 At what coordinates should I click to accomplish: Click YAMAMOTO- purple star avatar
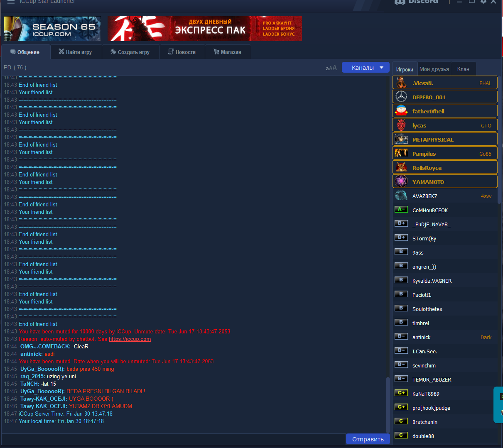tap(401, 182)
